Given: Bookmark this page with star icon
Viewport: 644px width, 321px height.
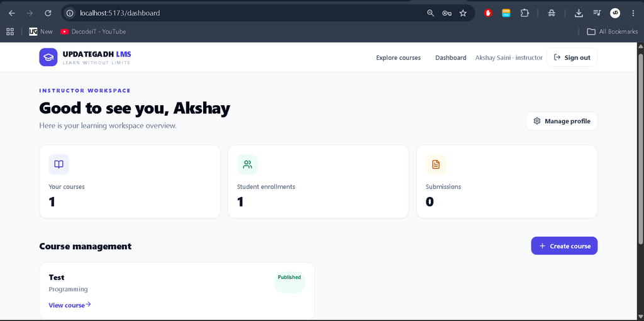Looking at the screenshot, I should coord(463,13).
